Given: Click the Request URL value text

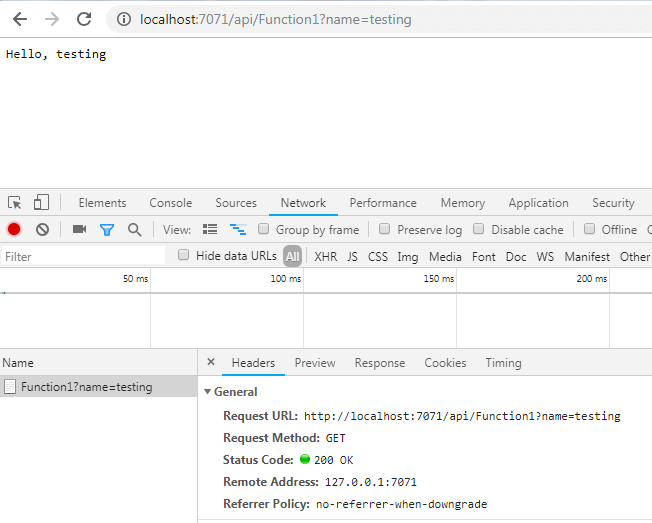Looking at the screenshot, I should tap(462, 416).
